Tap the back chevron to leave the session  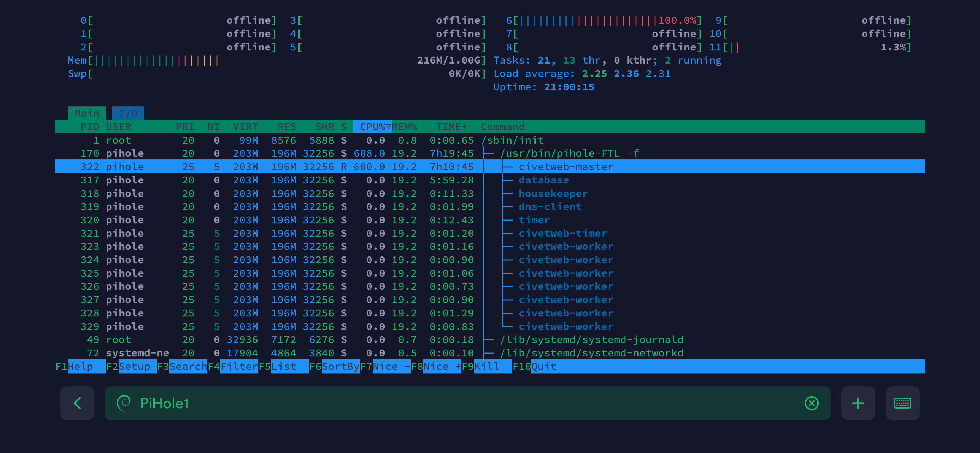tap(77, 403)
